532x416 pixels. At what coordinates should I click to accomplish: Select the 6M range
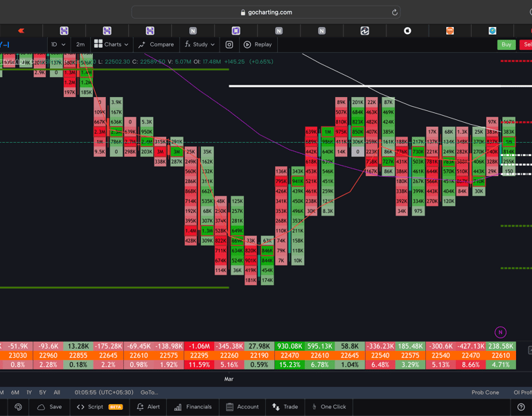15,392
